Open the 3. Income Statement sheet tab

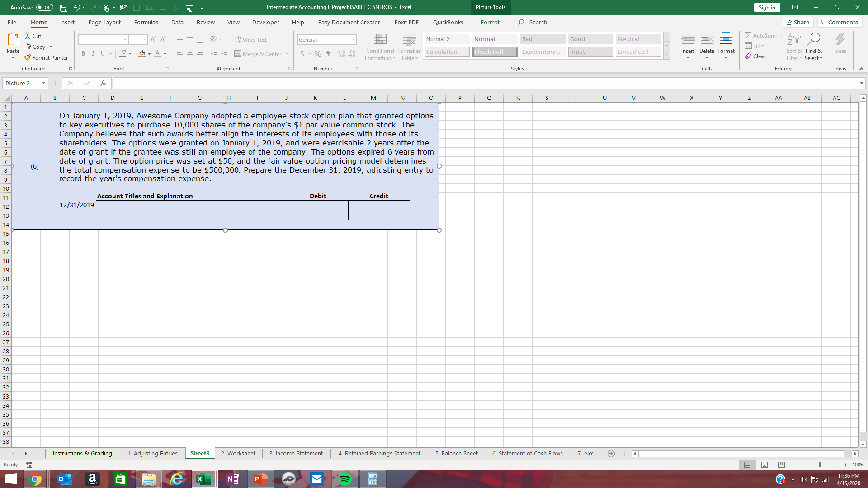coord(296,453)
